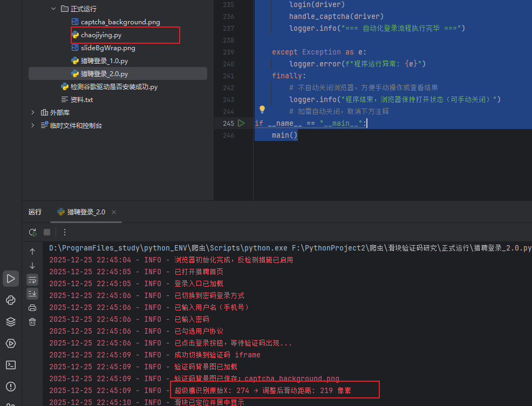Open the run toolbar more-options menu

64,232
